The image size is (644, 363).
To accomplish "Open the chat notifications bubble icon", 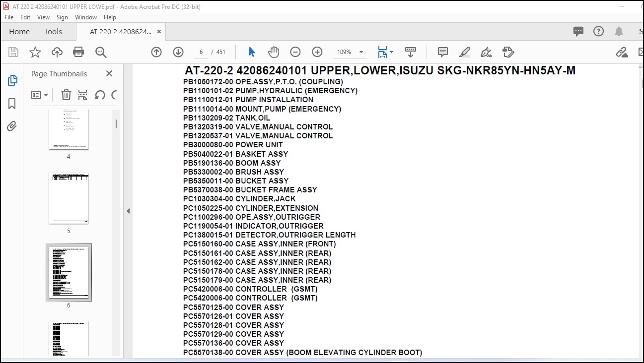I will pyautogui.click(x=578, y=31).
